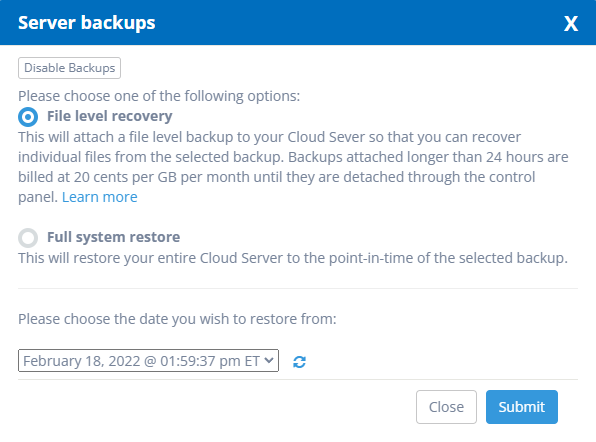This screenshot has height=442, width=596.
Task: Click the Disable Backups button
Action: pyautogui.click(x=70, y=68)
